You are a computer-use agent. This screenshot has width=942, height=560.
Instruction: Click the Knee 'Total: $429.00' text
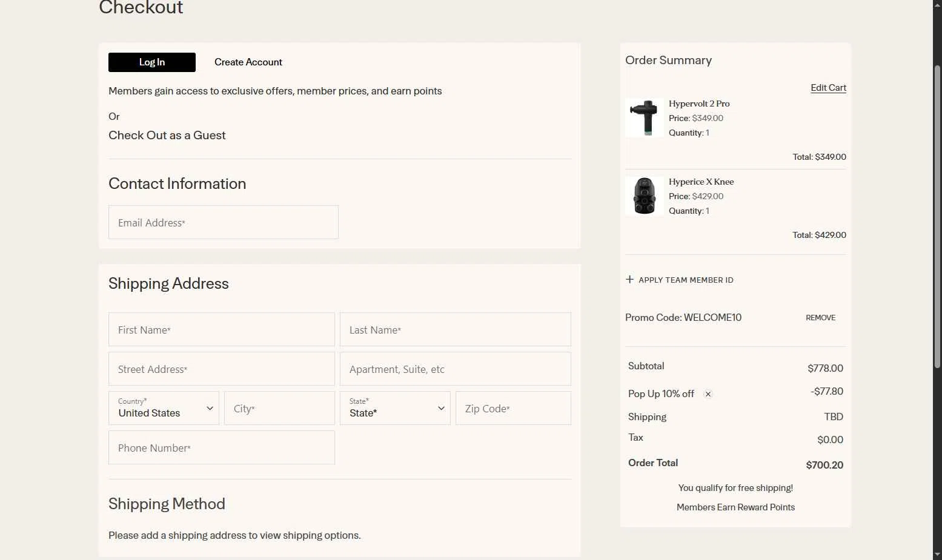click(819, 235)
